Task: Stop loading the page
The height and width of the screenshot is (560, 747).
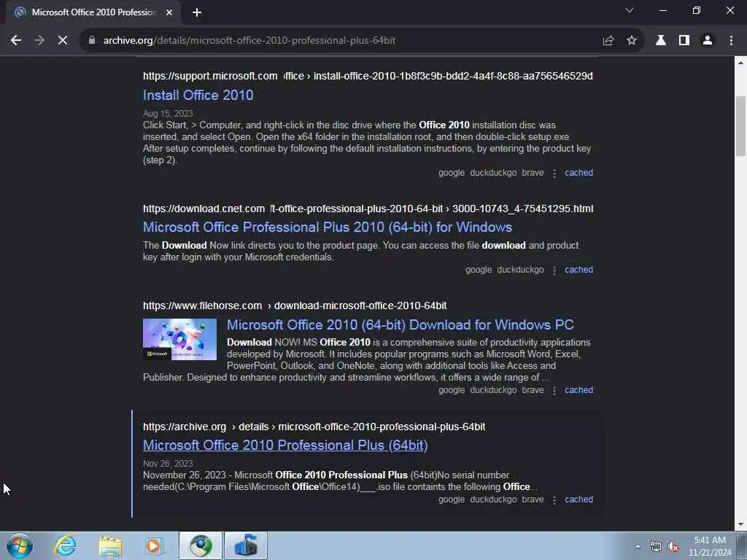Action: tap(63, 41)
